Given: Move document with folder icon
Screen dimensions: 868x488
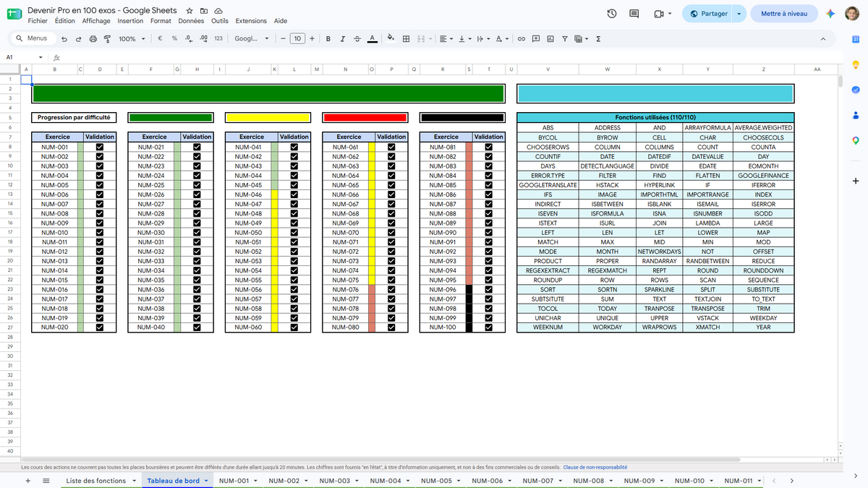Looking at the screenshot, I should coord(204,11).
